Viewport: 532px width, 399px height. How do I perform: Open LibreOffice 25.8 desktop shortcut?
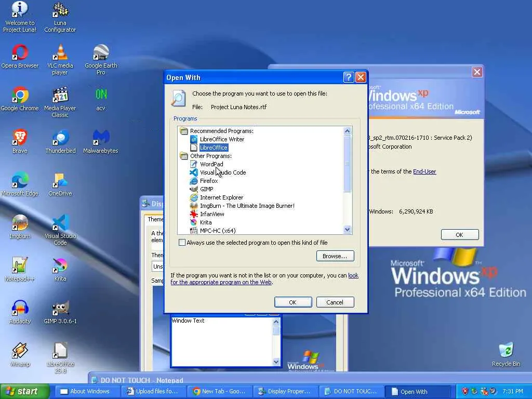click(60, 358)
